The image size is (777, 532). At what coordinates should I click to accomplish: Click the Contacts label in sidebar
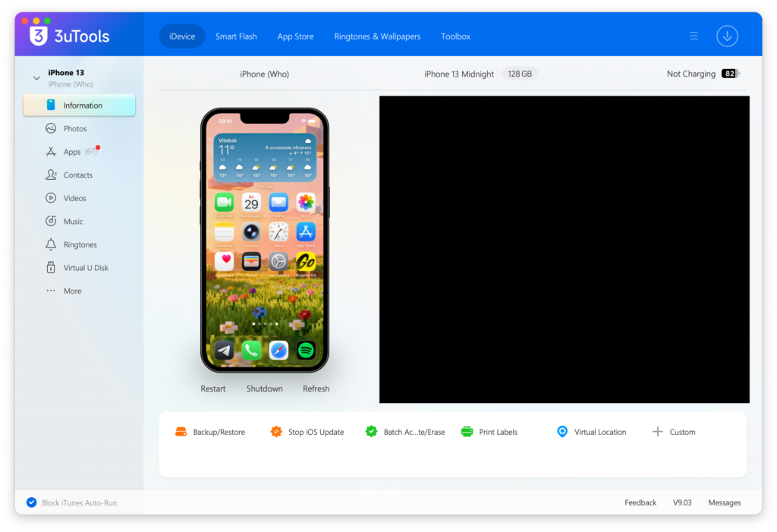click(78, 175)
